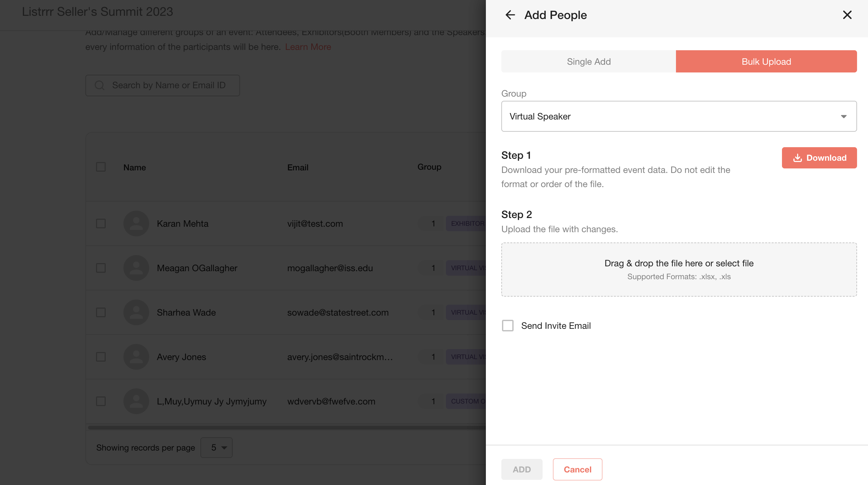Click the Email column header
The width and height of the screenshot is (868, 485).
coord(297,167)
